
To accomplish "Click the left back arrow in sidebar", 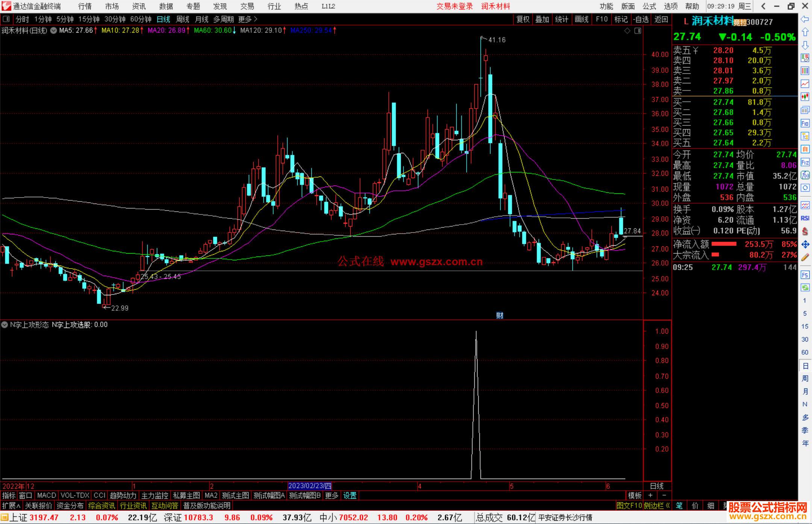I will coord(805,19).
